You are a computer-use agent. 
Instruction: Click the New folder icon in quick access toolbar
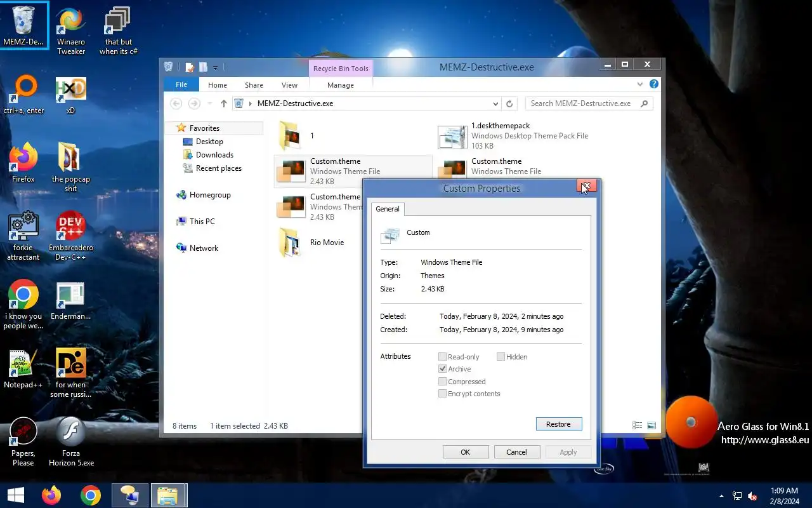click(x=203, y=67)
